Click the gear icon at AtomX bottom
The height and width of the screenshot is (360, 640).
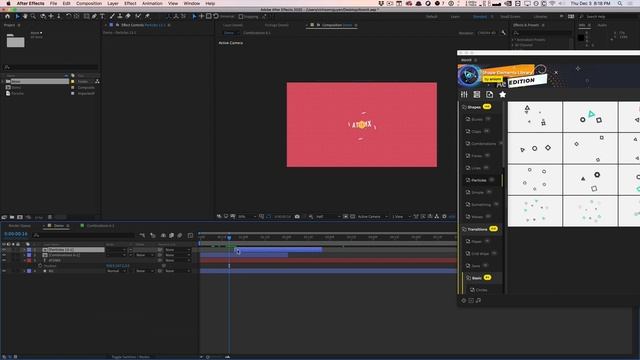coord(464,300)
